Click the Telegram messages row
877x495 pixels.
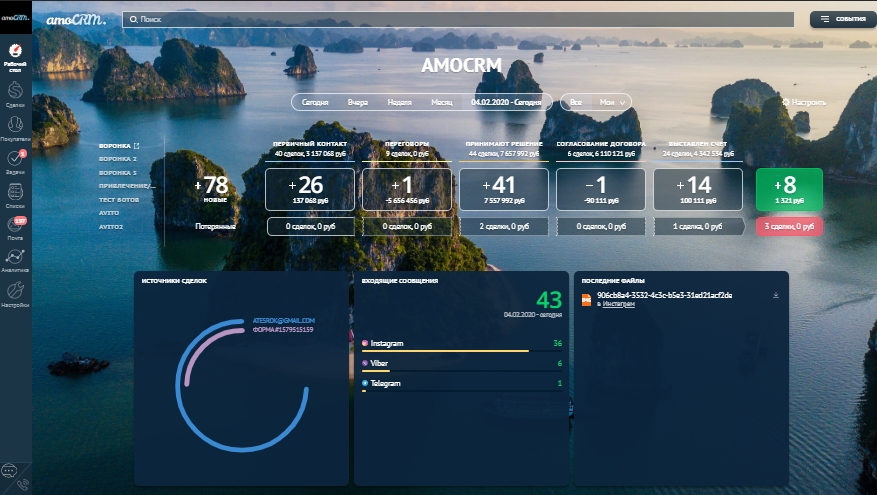462,384
